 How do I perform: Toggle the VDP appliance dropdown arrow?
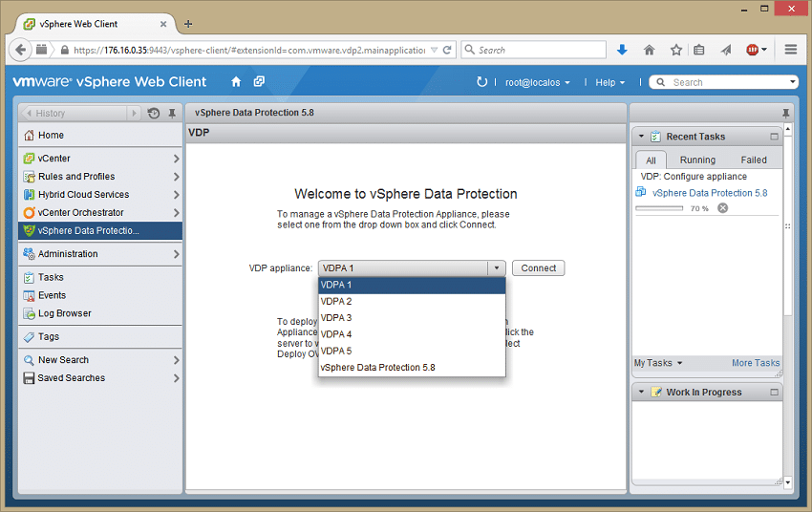click(496, 268)
